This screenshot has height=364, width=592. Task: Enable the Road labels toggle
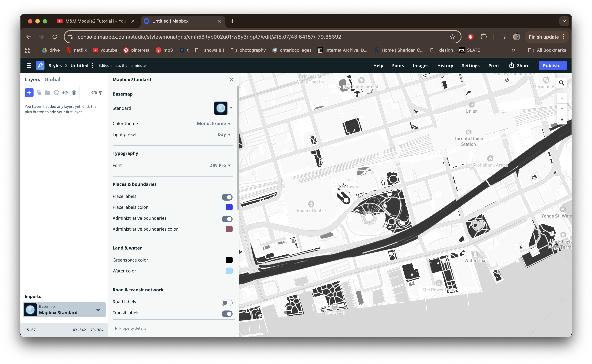227,303
